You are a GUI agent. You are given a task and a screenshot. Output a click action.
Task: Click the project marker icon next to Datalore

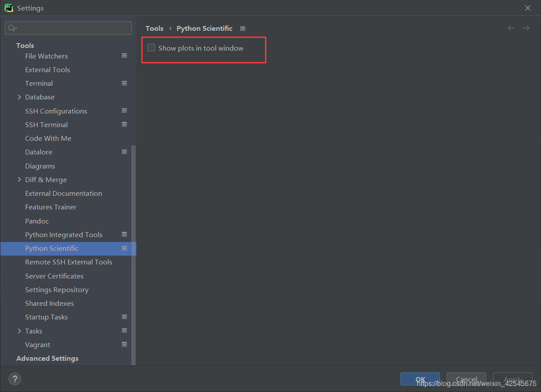(124, 151)
